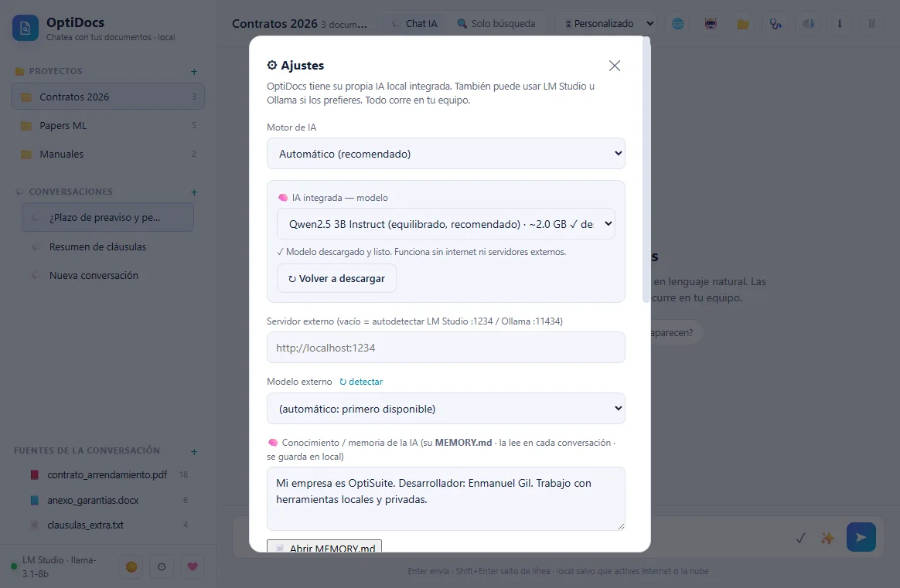Open settings via gear icon in sidebar footer
This screenshot has width=900, height=588.
coord(162,567)
